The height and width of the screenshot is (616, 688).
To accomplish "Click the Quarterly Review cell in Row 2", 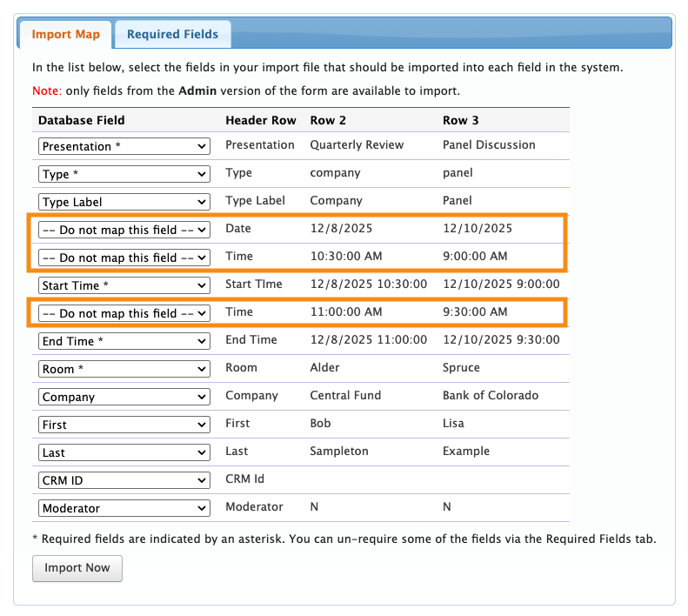I will [357, 145].
